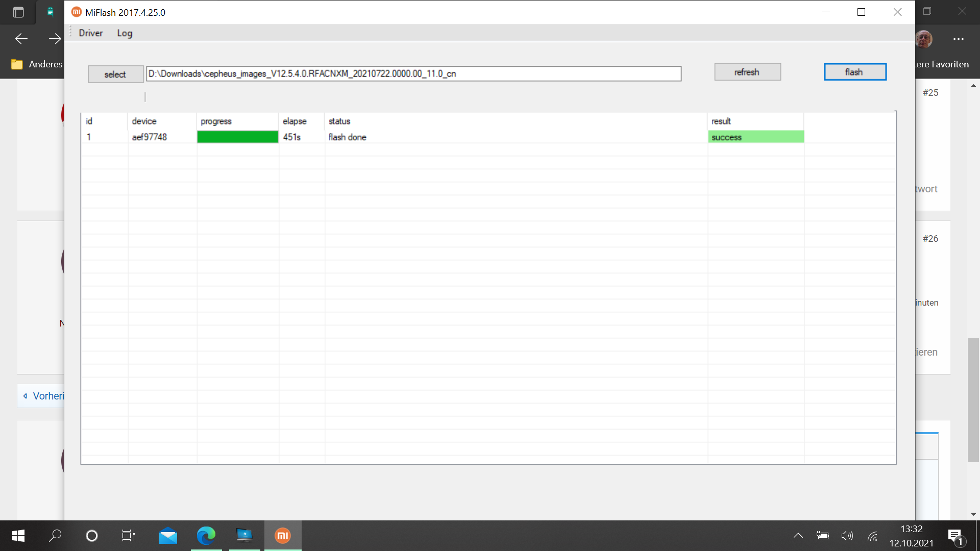Switch to Microsoft Edge in taskbar
The height and width of the screenshot is (551, 980).
pyautogui.click(x=206, y=536)
